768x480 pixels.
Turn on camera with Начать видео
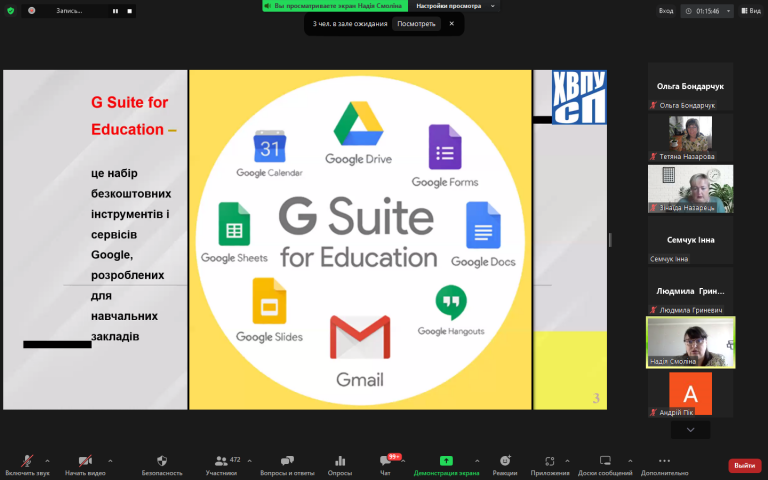click(85, 465)
